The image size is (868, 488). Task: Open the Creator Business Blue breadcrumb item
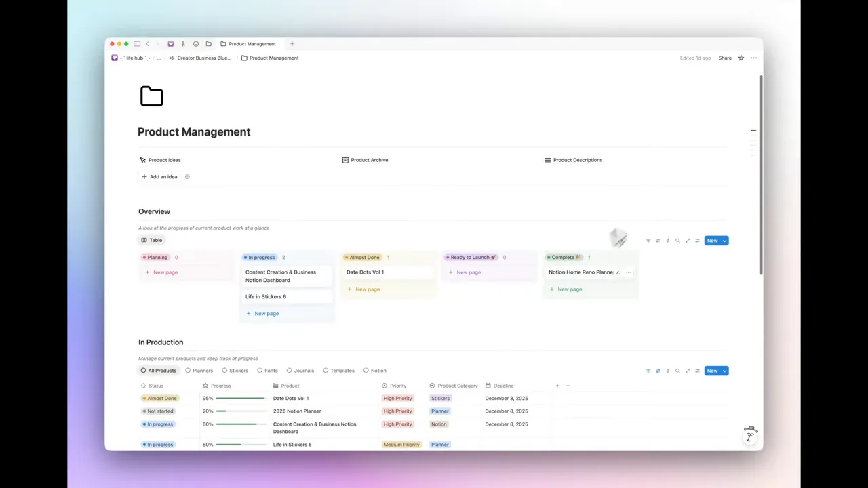point(203,58)
